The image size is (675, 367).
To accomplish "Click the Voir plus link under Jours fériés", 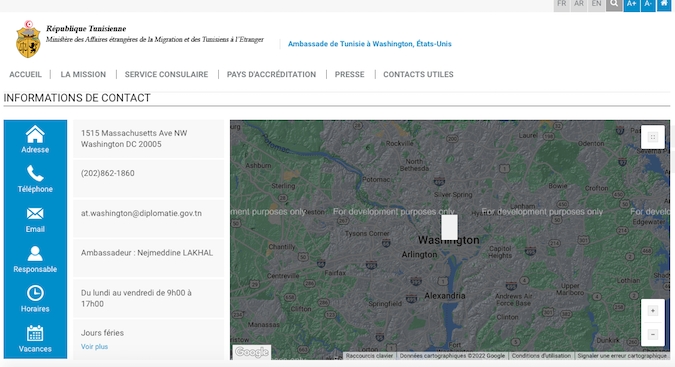I will click(x=94, y=347).
